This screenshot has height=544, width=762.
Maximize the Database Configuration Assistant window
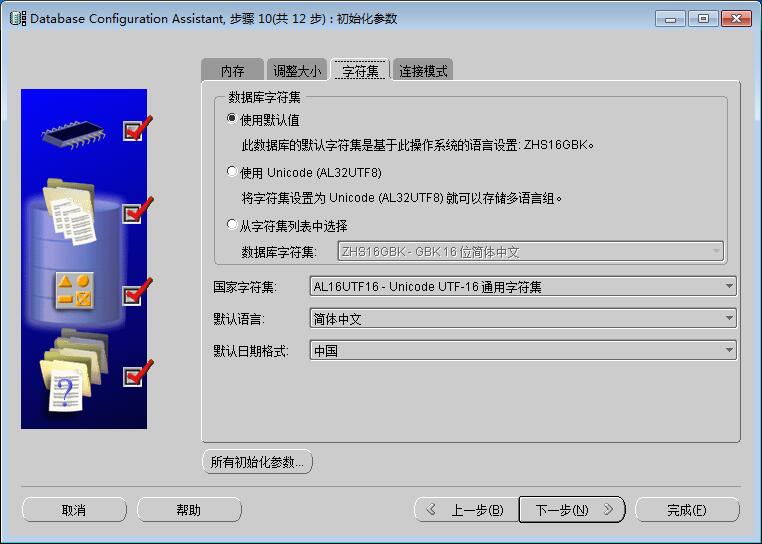click(x=703, y=19)
